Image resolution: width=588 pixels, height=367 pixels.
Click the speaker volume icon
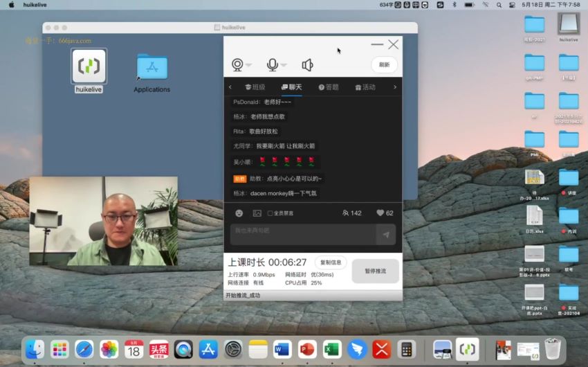(307, 65)
